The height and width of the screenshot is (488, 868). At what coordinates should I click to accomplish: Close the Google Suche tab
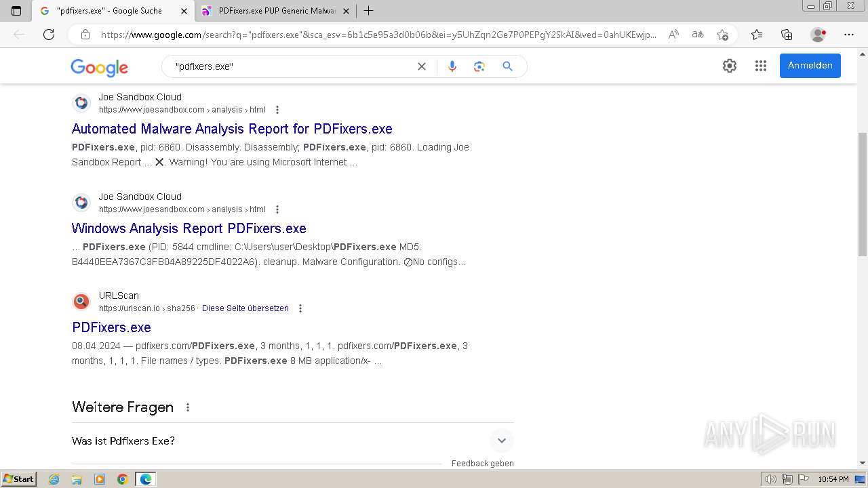point(184,11)
